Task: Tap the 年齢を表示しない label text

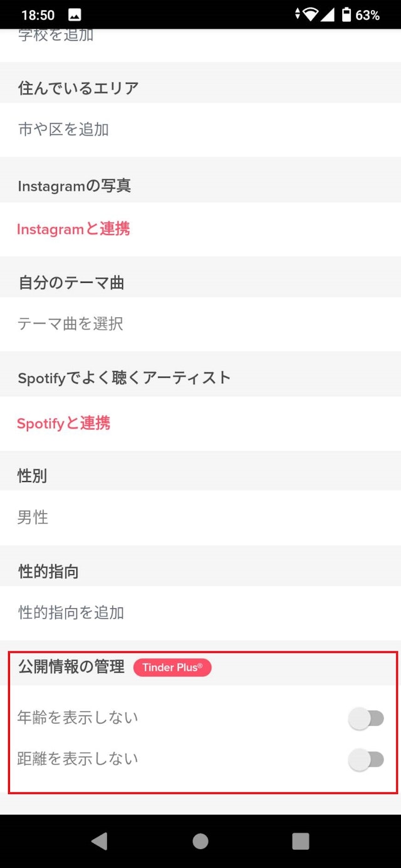Action: 78,718
